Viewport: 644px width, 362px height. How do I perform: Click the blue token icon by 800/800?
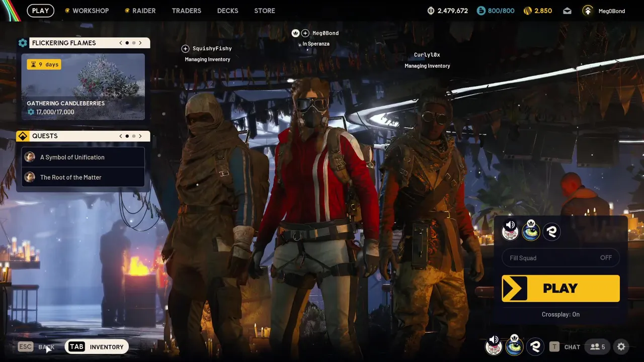(481, 11)
